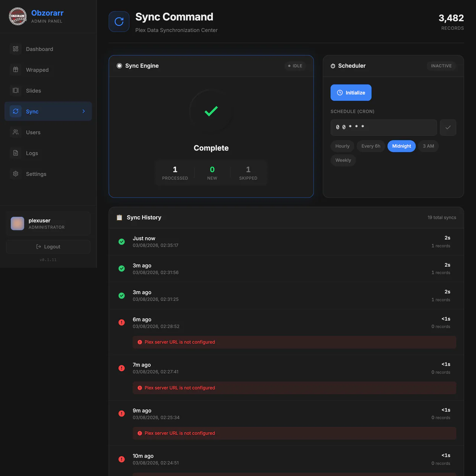Click the Users icon in sidebar
The width and height of the screenshot is (476, 476).
pos(16,132)
